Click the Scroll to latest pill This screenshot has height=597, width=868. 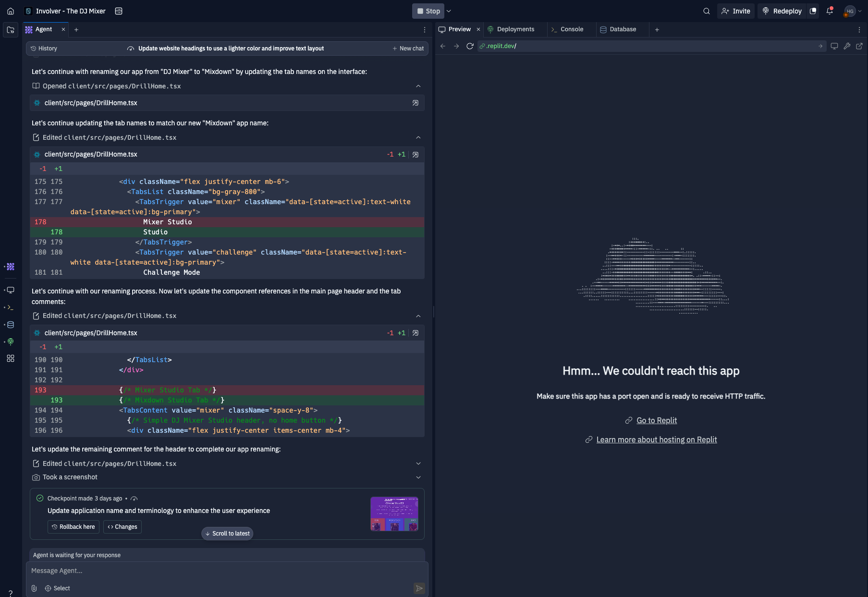click(227, 533)
